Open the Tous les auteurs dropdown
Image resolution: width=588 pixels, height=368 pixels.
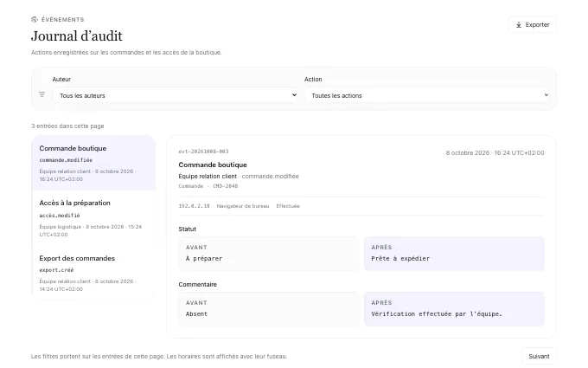pyautogui.click(x=176, y=95)
